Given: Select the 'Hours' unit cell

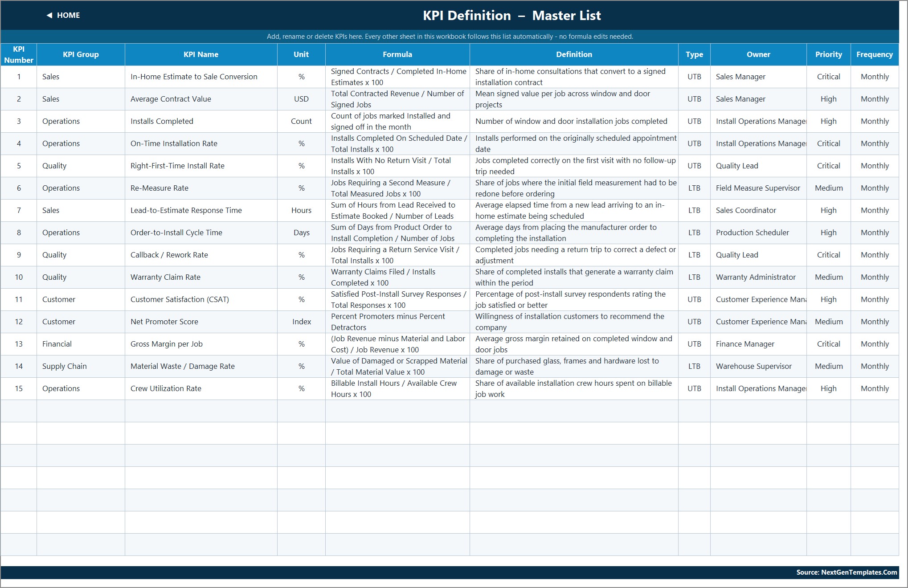Looking at the screenshot, I should coord(301,210).
